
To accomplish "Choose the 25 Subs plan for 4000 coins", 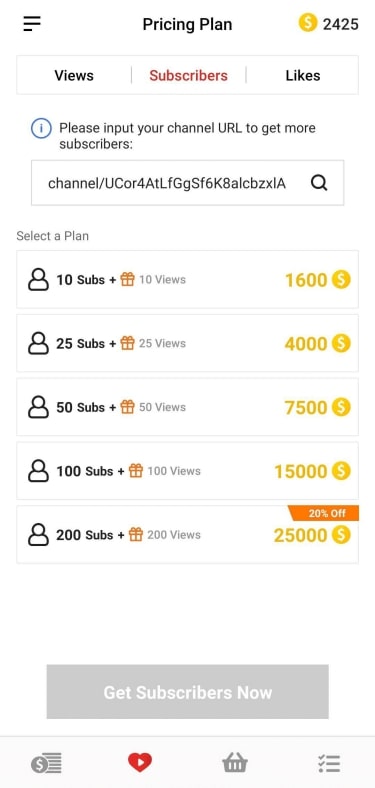I will tap(188, 343).
